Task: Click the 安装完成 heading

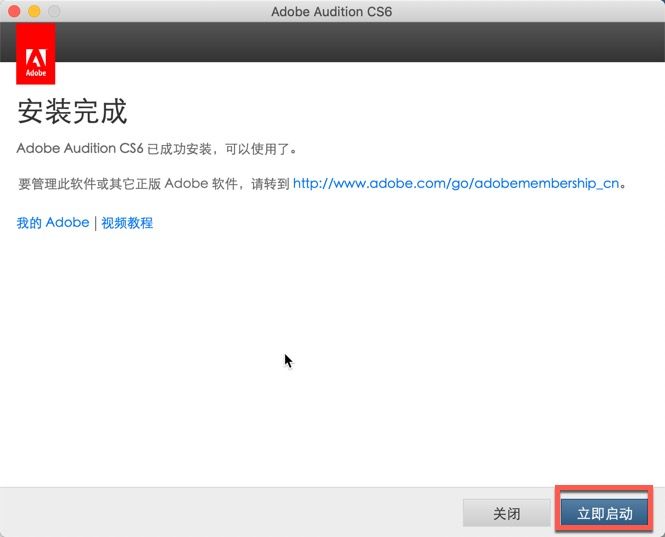Action: [x=72, y=112]
